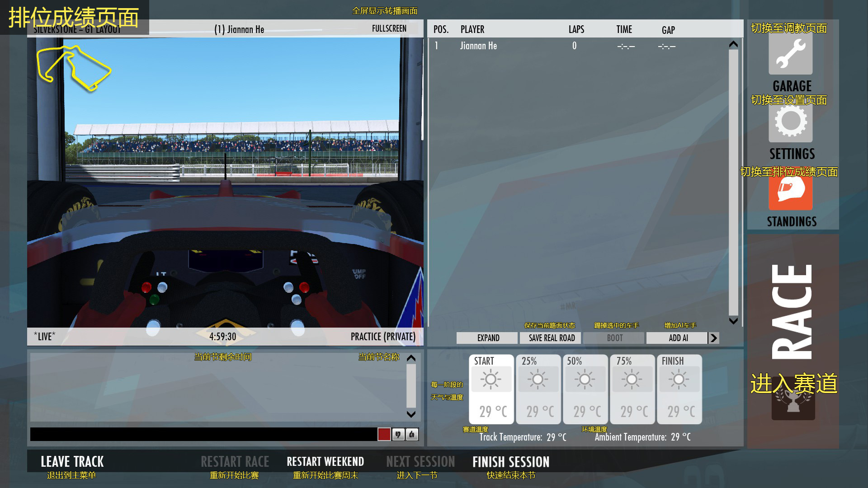Click Ambient Temperature: 29 °C readout
The height and width of the screenshot is (488, 868).
pyautogui.click(x=642, y=437)
